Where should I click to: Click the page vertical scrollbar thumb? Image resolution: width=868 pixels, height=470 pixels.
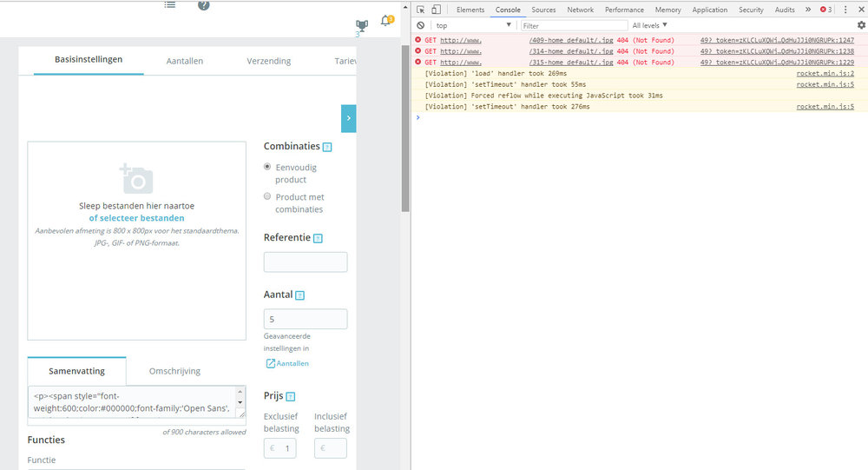[x=405, y=129]
